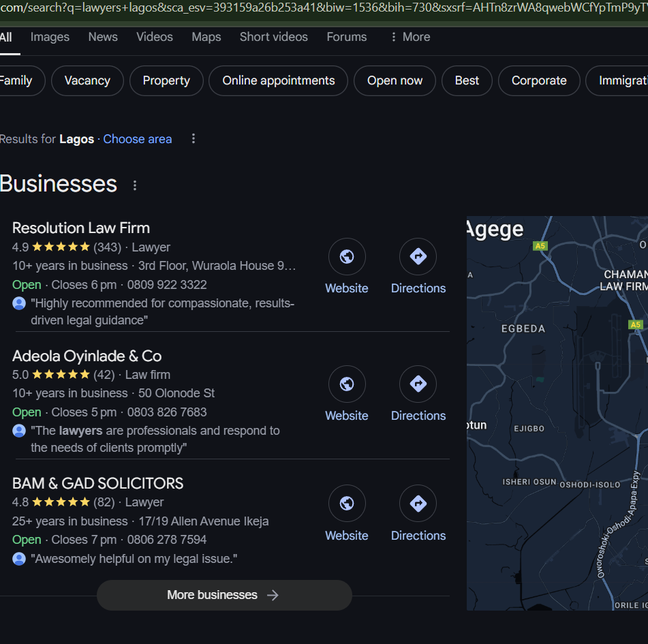648x644 pixels.
Task: Open Website icon for BAM & GAD SOLICITORS
Action: tap(347, 504)
